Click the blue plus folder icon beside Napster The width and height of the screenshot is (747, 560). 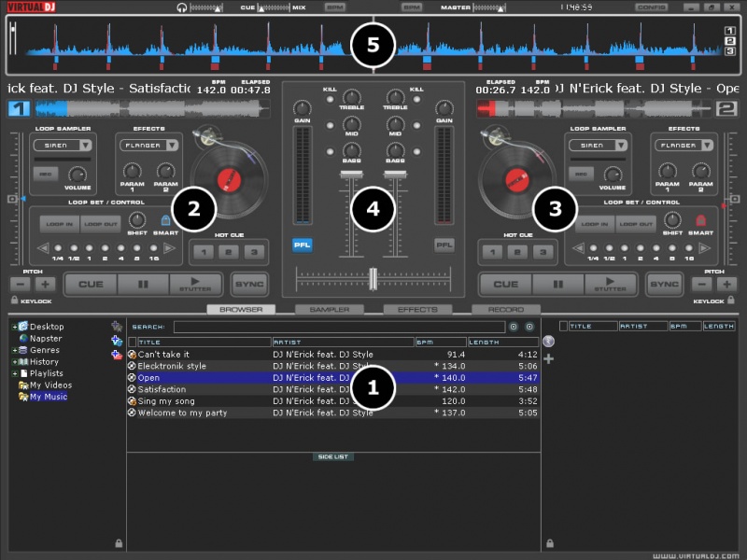[x=116, y=341]
